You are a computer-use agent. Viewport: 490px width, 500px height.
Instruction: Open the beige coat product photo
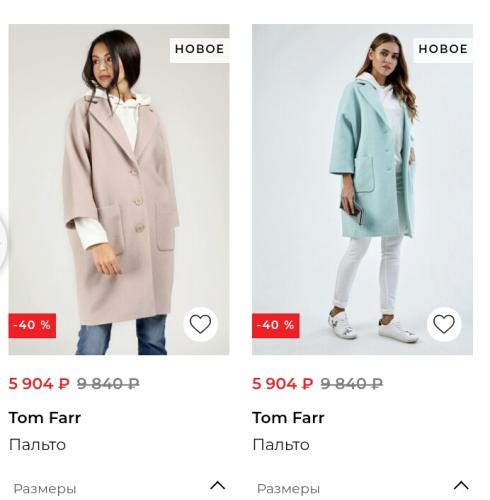119,189
